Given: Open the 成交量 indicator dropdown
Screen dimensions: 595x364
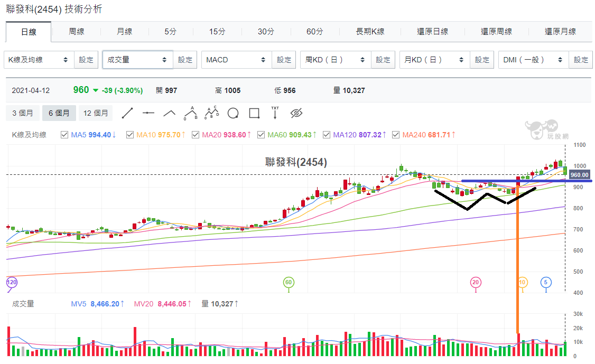Looking at the screenshot, I should point(138,60).
